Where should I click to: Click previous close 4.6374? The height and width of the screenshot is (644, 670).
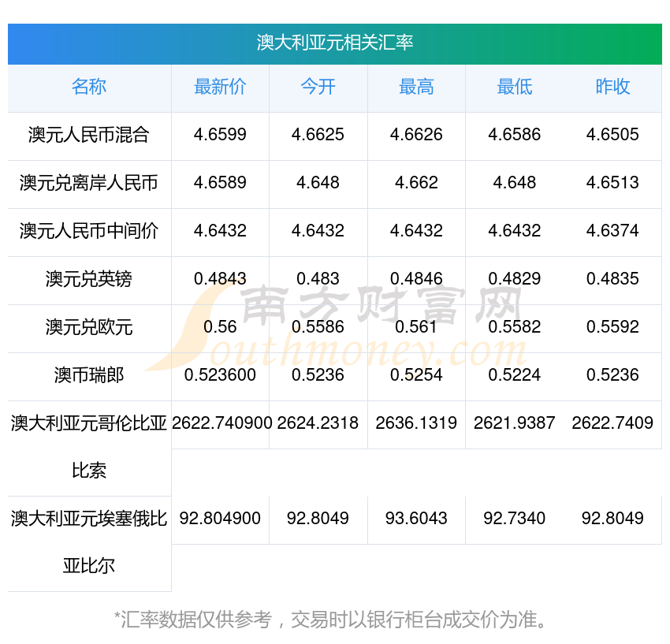click(x=612, y=231)
